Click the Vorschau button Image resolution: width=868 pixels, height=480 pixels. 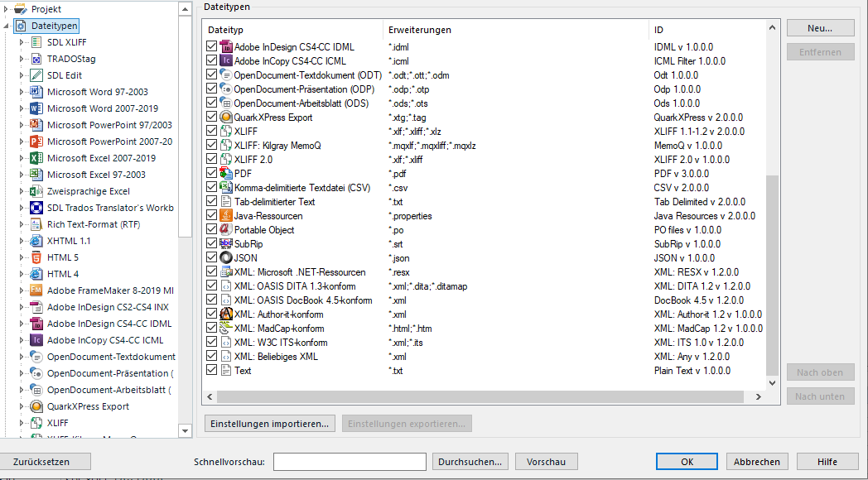pyautogui.click(x=547, y=462)
